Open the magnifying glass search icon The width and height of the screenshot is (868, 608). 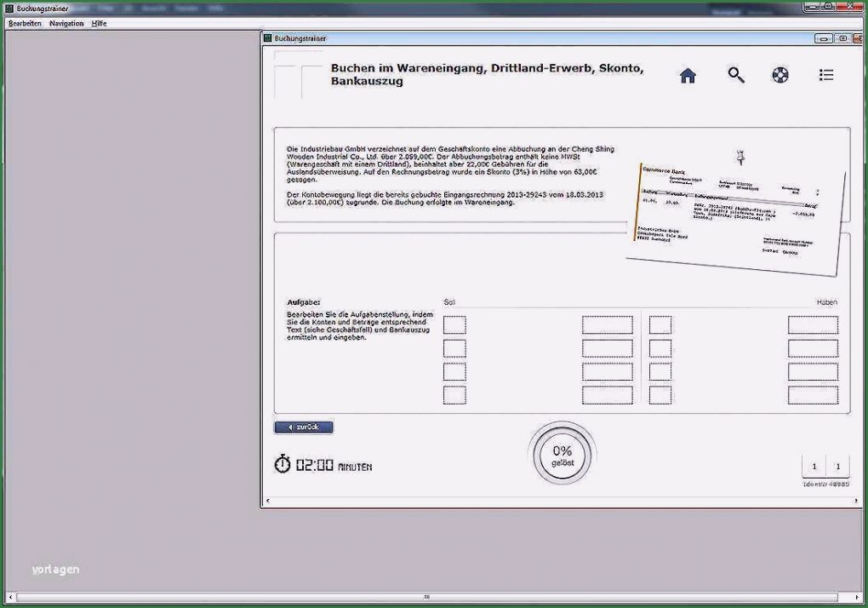coord(735,75)
